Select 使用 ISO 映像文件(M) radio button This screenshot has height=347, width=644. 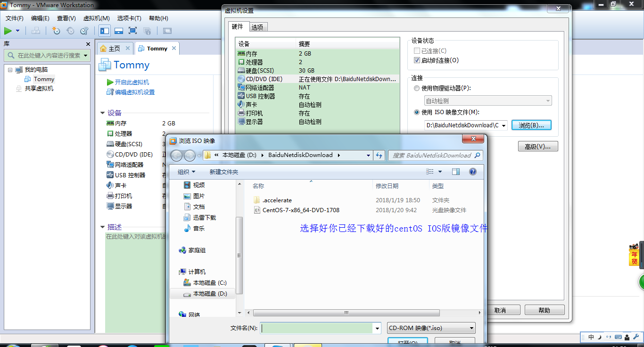(417, 112)
